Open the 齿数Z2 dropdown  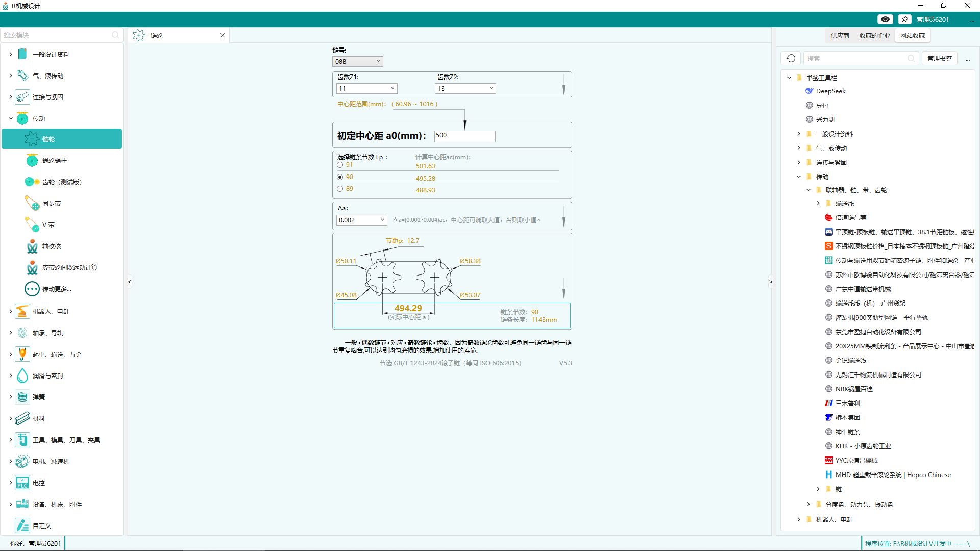(465, 88)
